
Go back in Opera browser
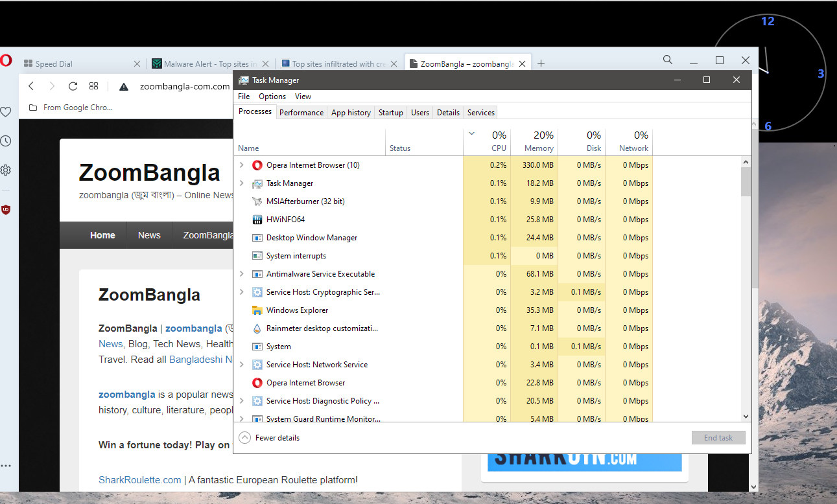(x=31, y=86)
